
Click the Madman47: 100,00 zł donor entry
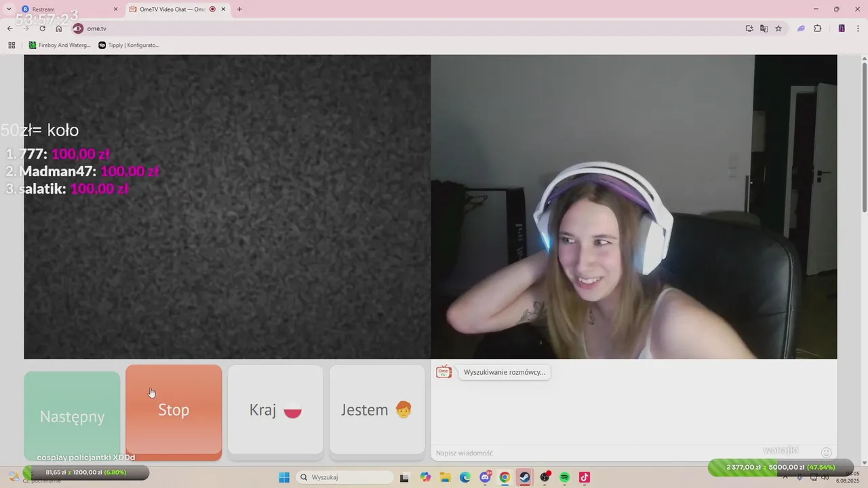(x=82, y=171)
